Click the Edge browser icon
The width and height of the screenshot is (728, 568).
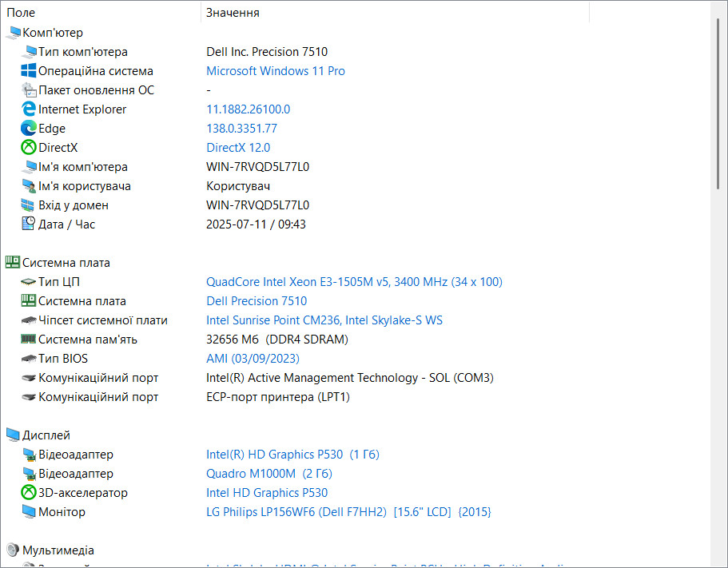(29, 128)
